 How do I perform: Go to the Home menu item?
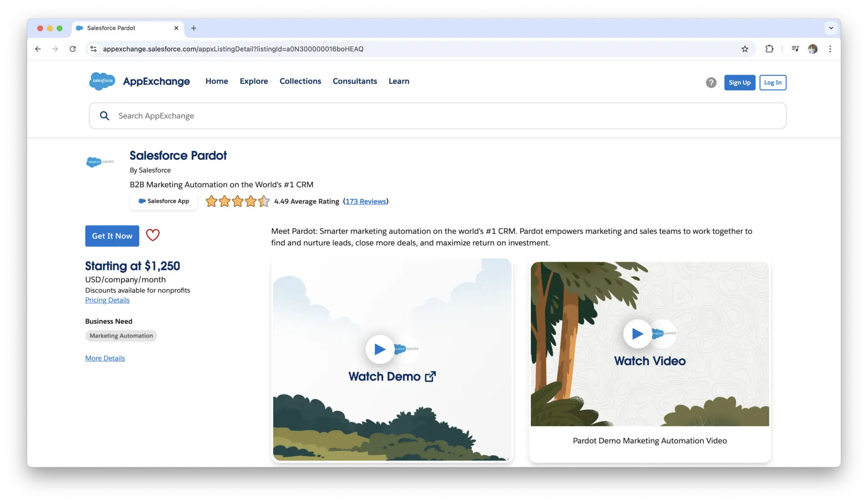click(x=217, y=81)
